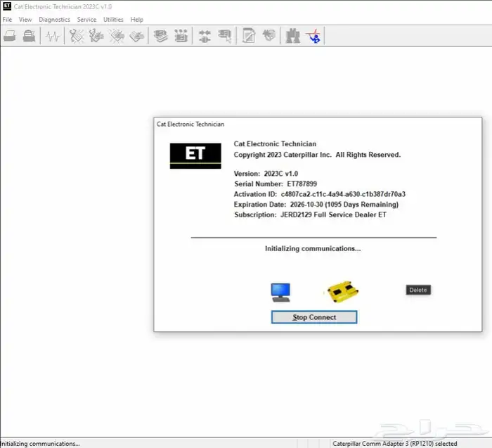Open the ECM Summary toolbar icon
492x448 pixels.
click(161, 37)
